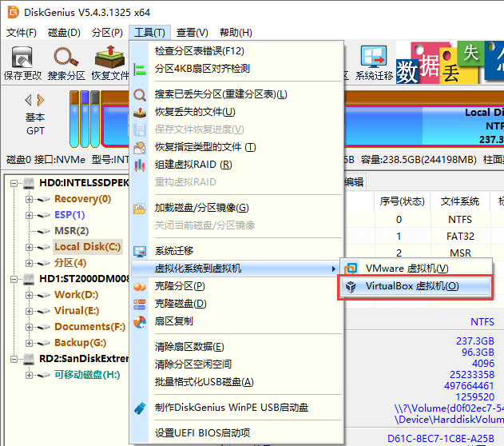Click the 搜索分区 magnifier toolbar icon
This screenshot has width=504, height=446.
coord(66,57)
